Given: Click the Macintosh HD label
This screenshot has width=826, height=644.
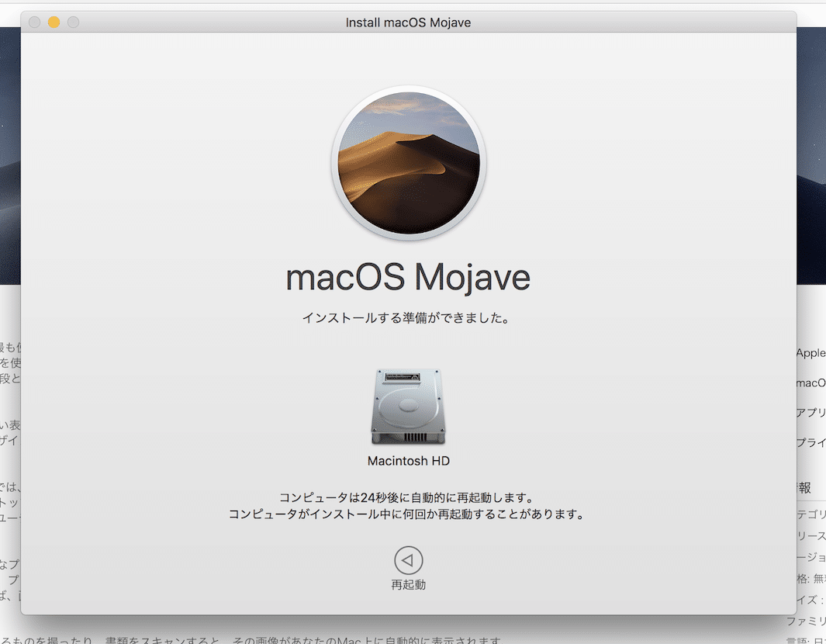Looking at the screenshot, I should pos(408,461).
